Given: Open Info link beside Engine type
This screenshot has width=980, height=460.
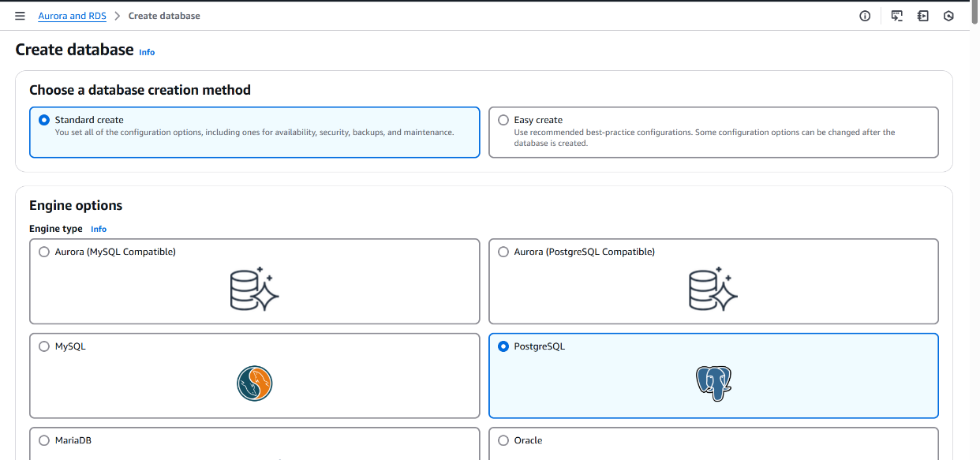Looking at the screenshot, I should [x=99, y=229].
